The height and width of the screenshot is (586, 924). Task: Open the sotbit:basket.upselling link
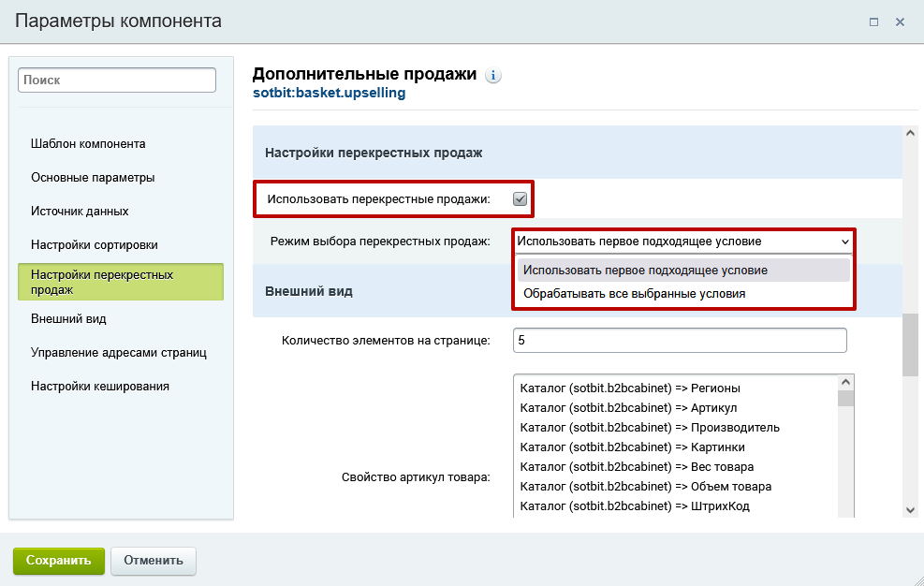pos(329,92)
